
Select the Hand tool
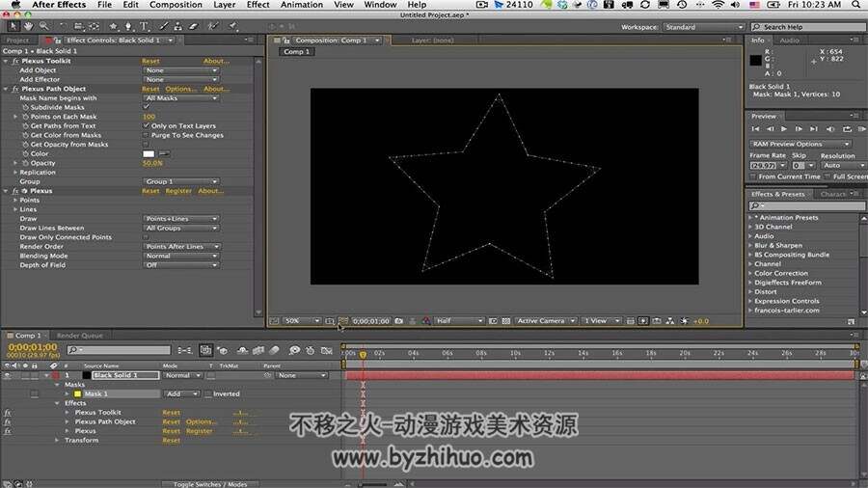pyautogui.click(x=28, y=26)
